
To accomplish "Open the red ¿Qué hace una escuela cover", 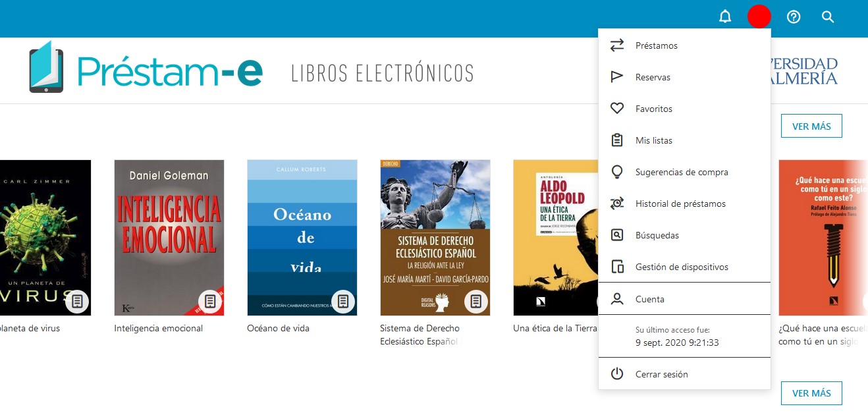I will pyautogui.click(x=823, y=238).
